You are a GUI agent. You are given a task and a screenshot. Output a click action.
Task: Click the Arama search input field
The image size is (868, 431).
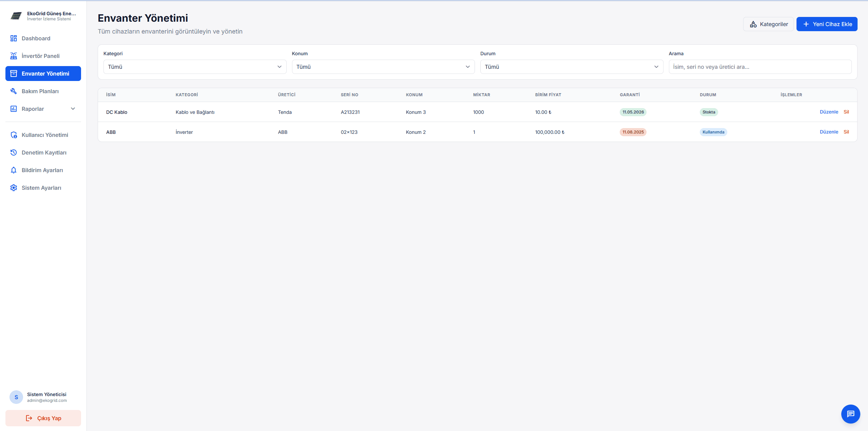click(760, 67)
